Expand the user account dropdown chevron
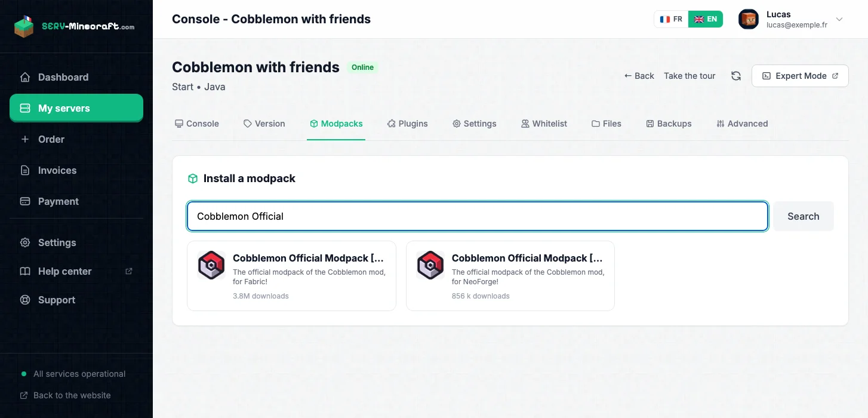The height and width of the screenshot is (418, 868). [x=839, y=19]
